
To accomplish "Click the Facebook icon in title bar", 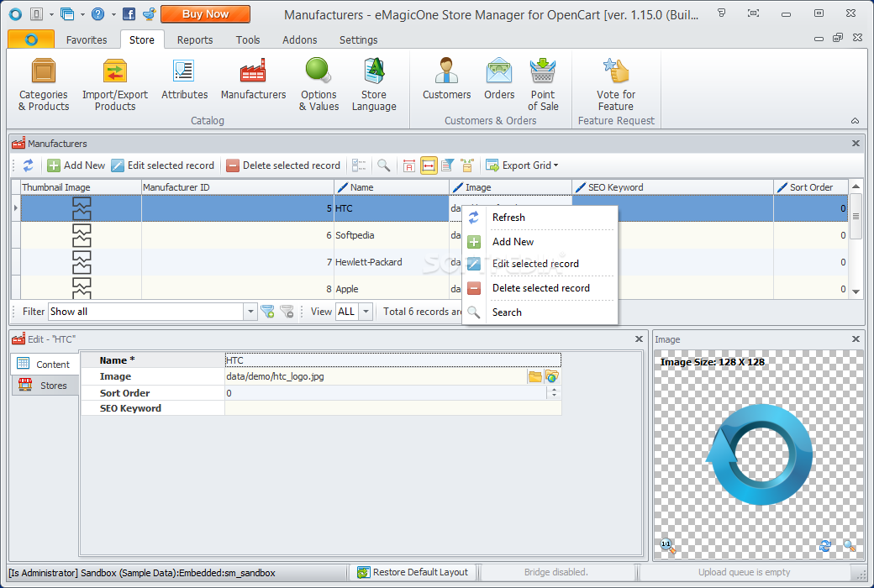I will [x=129, y=14].
